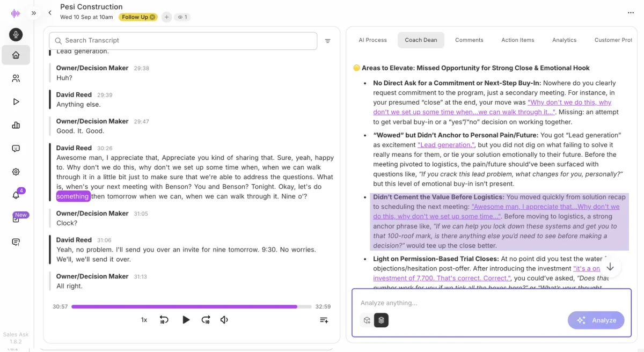Toggle the volume speaker icon
The image size is (644, 352).
pos(224,320)
